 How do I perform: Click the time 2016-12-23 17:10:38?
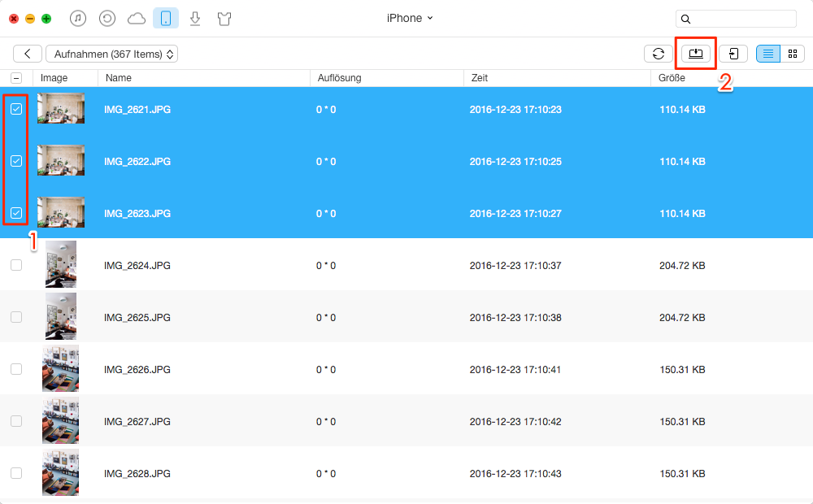pos(515,317)
